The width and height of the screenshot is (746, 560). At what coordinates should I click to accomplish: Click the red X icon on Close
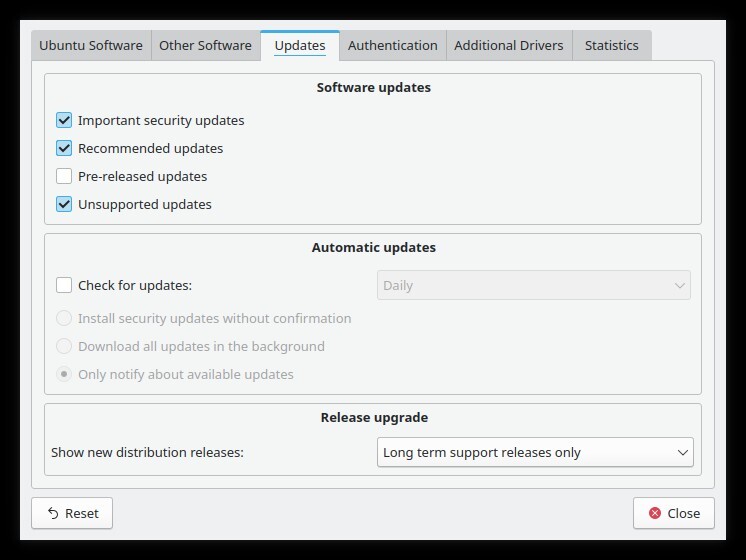(655, 513)
